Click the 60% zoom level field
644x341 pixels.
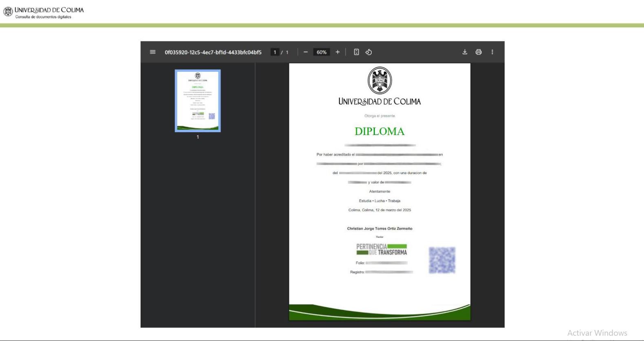coord(322,52)
